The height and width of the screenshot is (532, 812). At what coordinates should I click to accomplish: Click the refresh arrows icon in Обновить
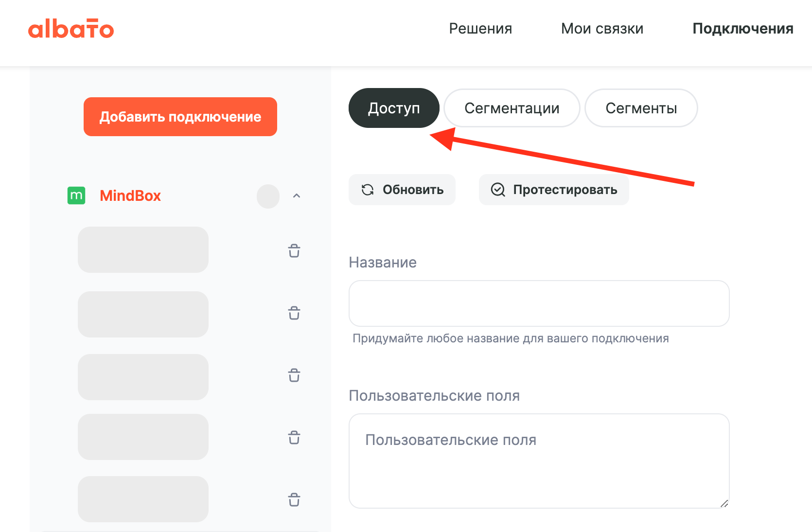coord(368,190)
